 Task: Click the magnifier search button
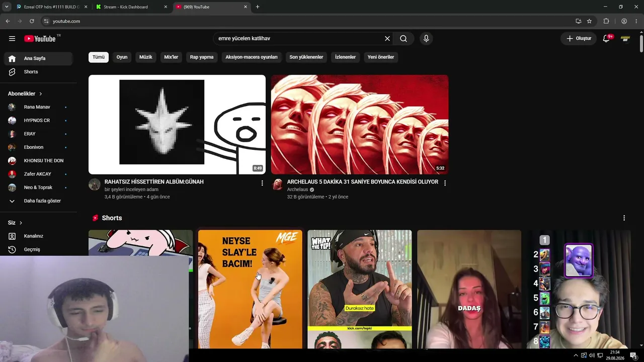pyautogui.click(x=404, y=39)
